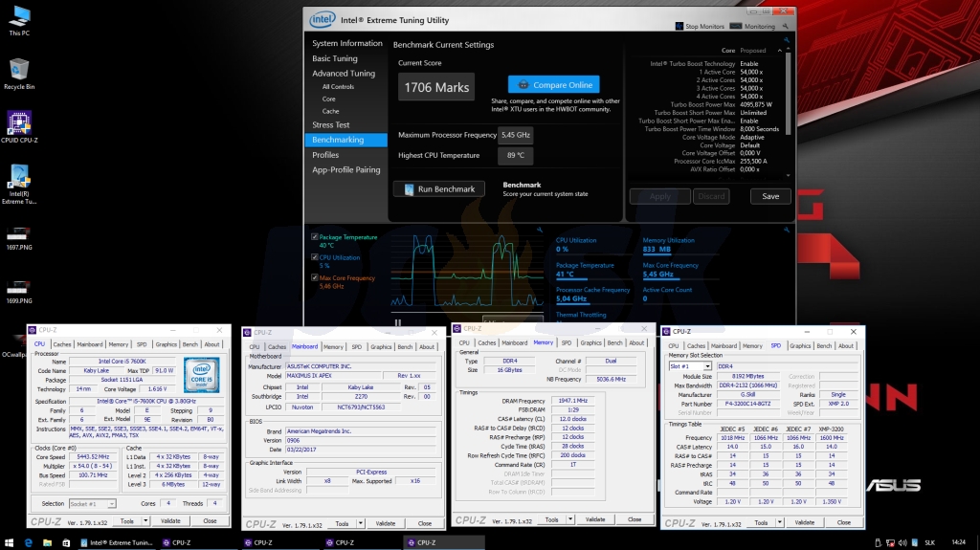
Task: Click Run Benchmark button in XTU
Action: 438,188
